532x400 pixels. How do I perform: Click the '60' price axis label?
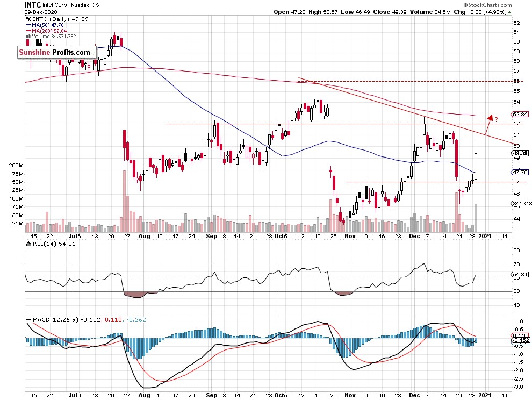[517, 42]
